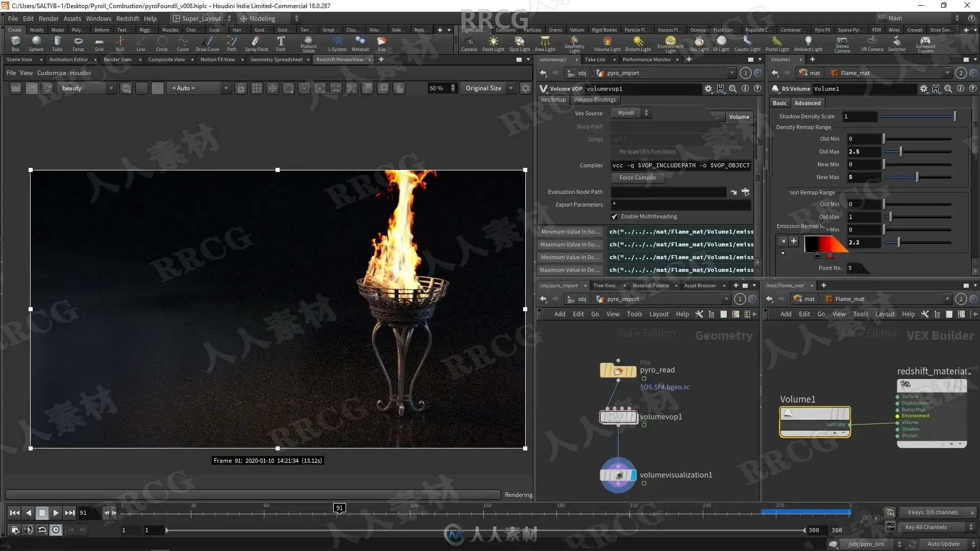Toggle the loop playback icon
Screen dimensions: 980x551
[x=42, y=530]
